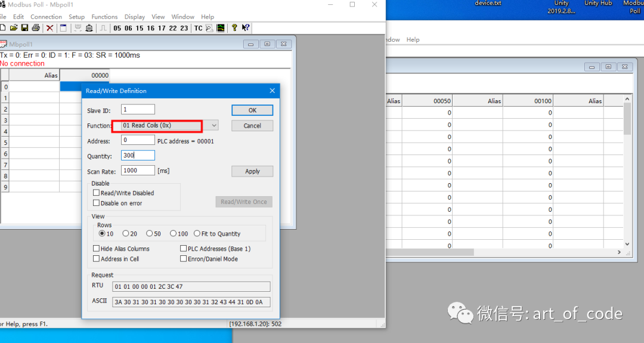The image size is (644, 343).
Task: Click function 23 read/write registers button
Action: click(x=184, y=28)
